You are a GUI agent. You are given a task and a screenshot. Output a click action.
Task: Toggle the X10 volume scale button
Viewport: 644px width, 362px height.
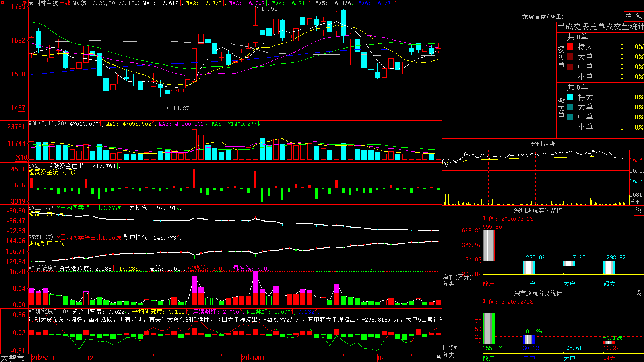(x=21, y=157)
